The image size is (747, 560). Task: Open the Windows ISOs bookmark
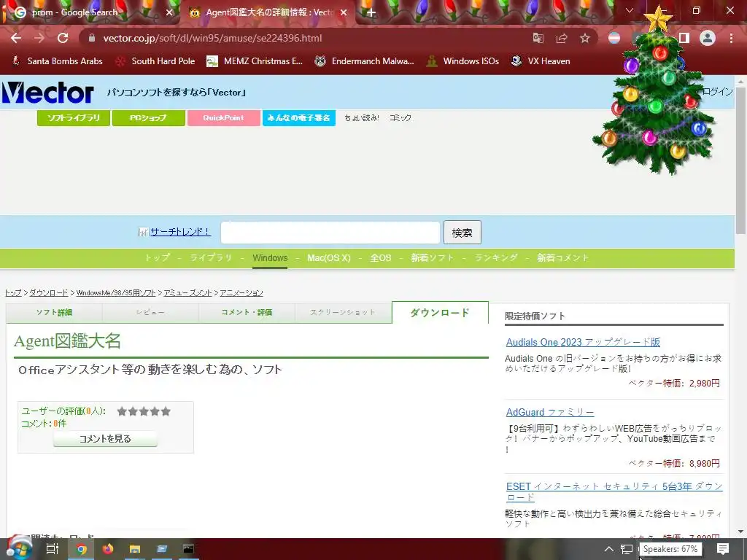[x=463, y=61]
